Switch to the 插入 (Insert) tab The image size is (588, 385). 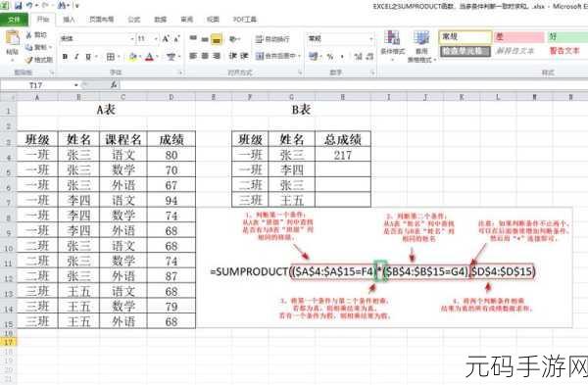pyautogui.click(x=69, y=20)
